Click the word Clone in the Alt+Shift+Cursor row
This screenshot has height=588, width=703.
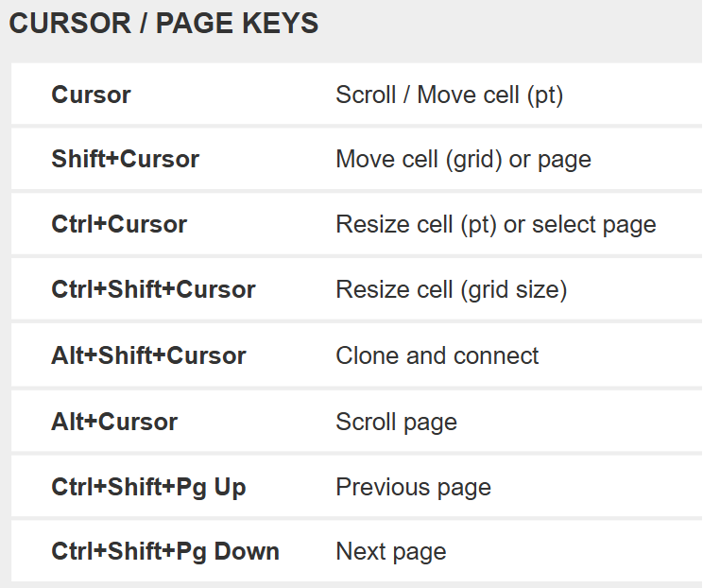[x=362, y=355]
